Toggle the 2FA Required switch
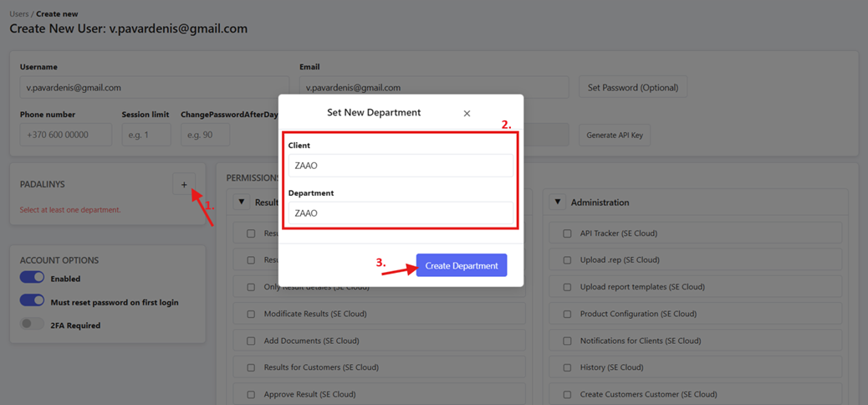 click(x=32, y=325)
